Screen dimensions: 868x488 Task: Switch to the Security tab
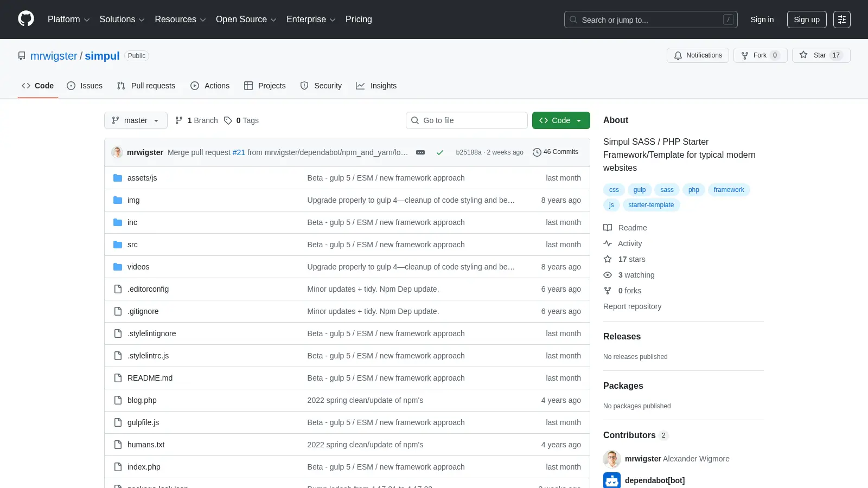[321, 86]
